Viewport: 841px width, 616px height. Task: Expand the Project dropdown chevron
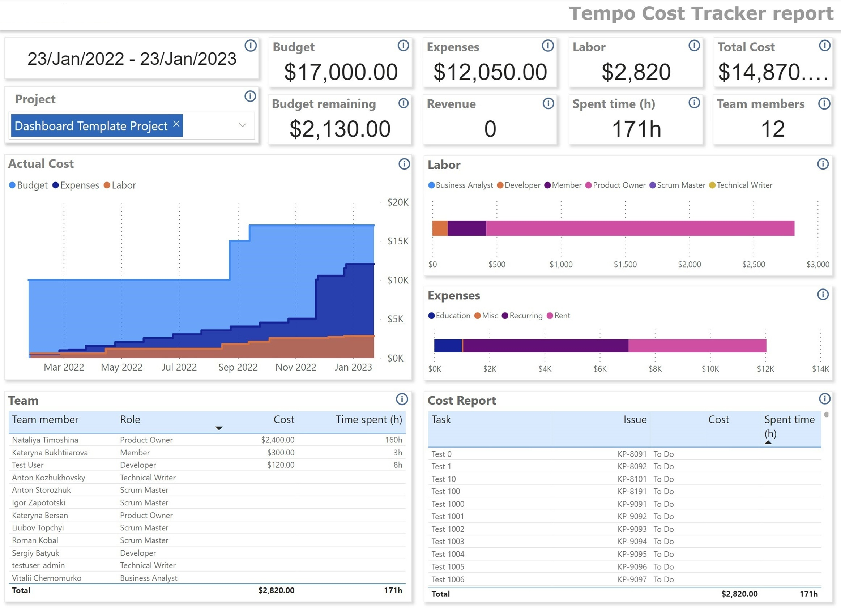(x=242, y=125)
